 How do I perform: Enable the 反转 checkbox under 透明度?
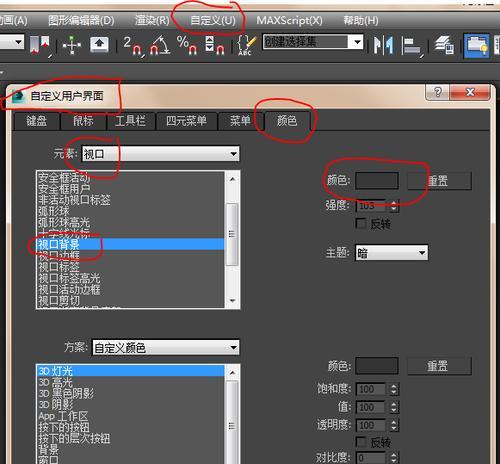tap(361, 442)
